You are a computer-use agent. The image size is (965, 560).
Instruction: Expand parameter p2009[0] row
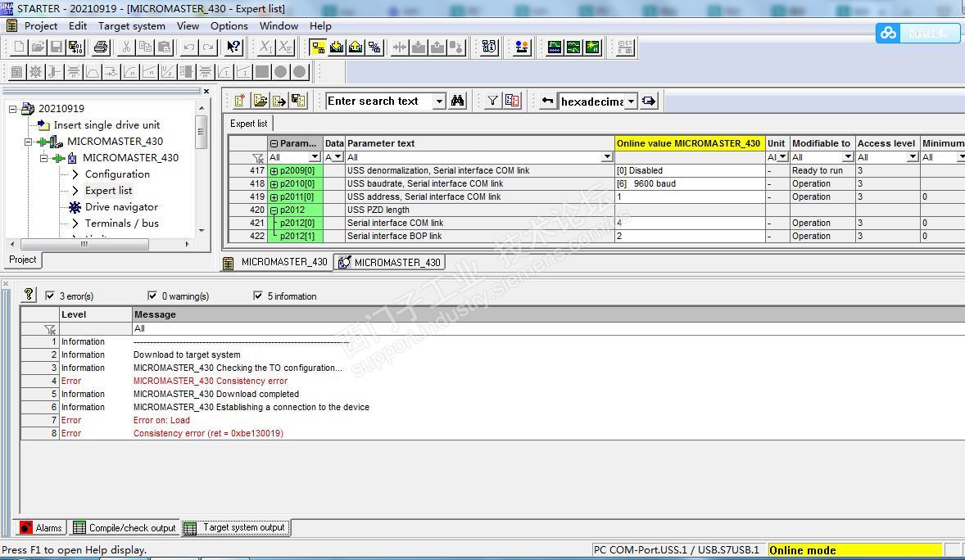click(274, 171)
